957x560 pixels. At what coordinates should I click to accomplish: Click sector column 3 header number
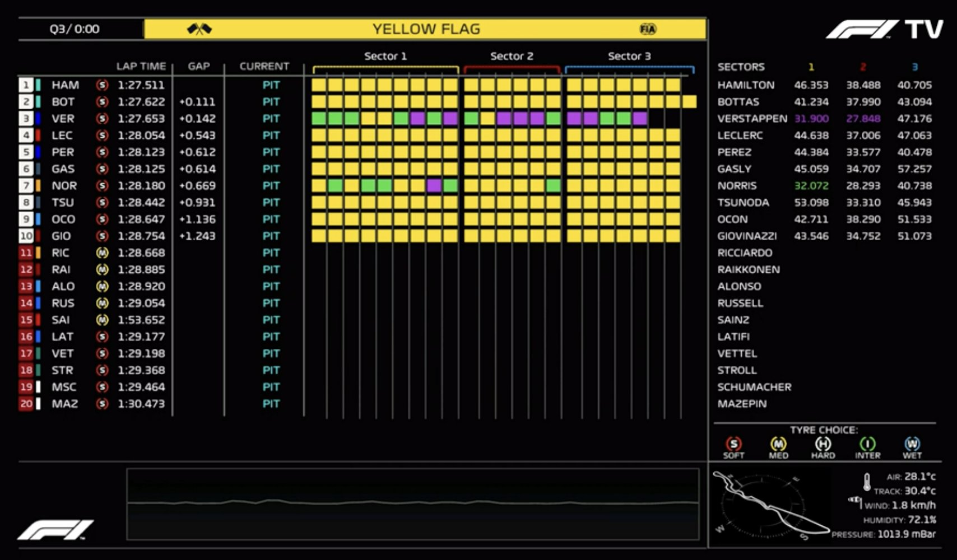tap(914, 67)
